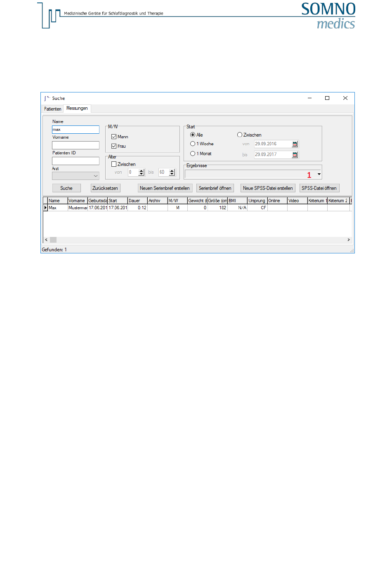Click the Zurücksetzen button
392x565 pixels.
pyautogui.click(x=105, y=188)
